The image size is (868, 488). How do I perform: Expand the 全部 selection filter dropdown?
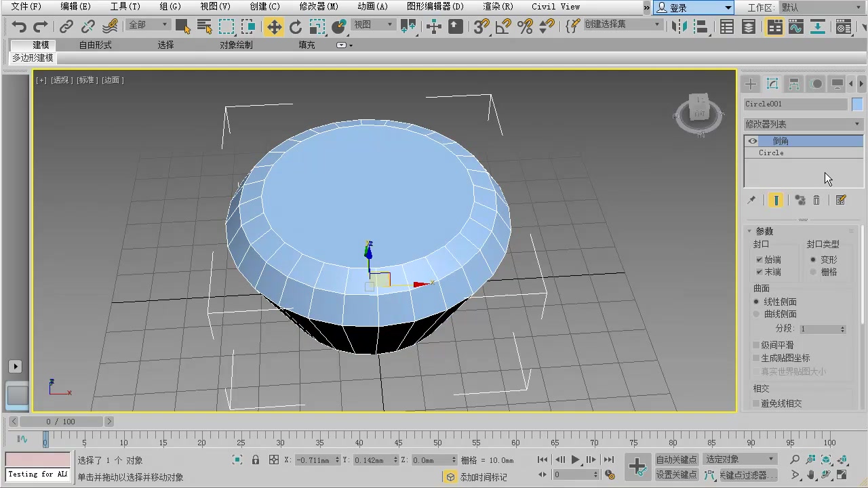pyautogui.click(x=148, y=25)
